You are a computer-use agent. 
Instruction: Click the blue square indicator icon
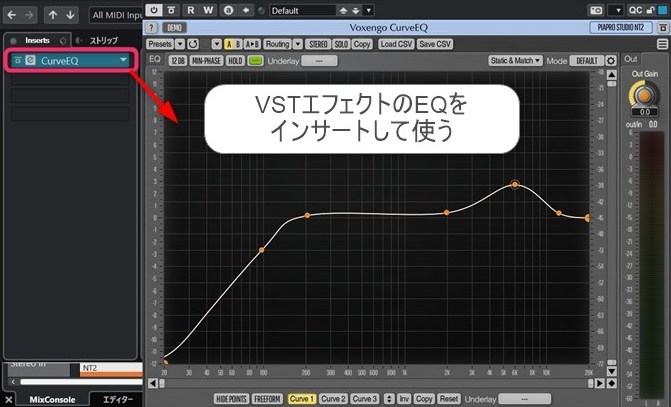pos(662,10)
